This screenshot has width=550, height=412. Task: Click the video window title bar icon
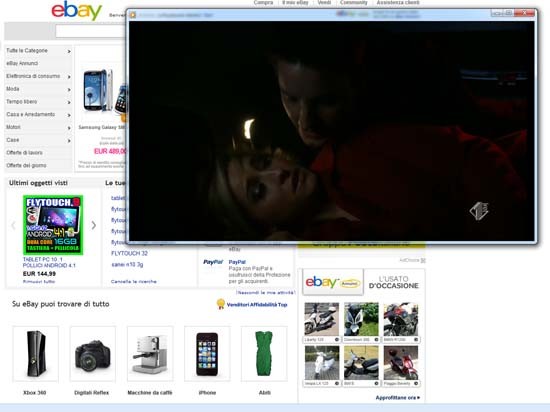[x=133, y=15]
